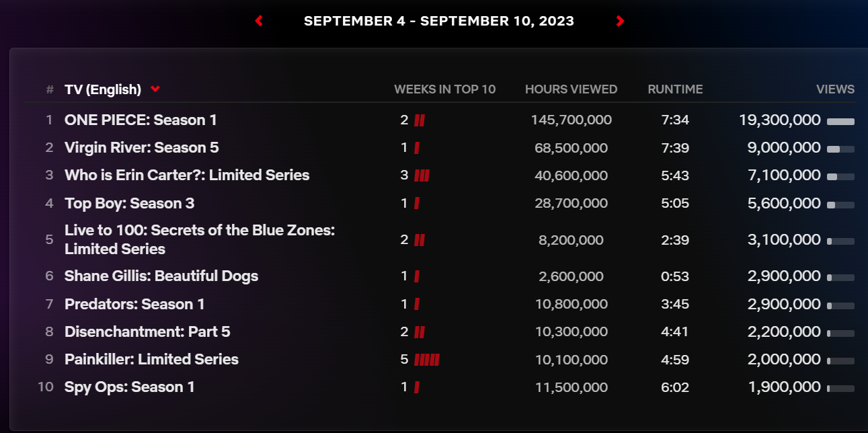868x433 pixels.
Task: Click the weeks bar icon for Painkiller
Action: pyautogui.click(x=427, y=359)
